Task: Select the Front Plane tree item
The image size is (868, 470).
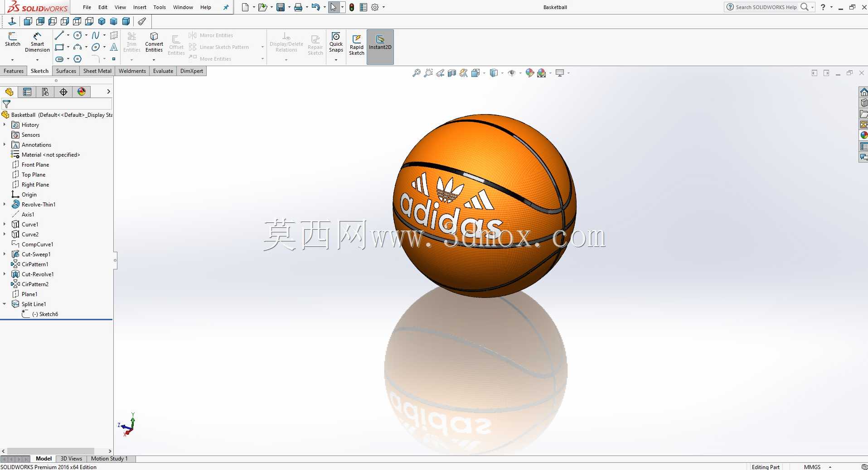Action: (x=35, y=164)
